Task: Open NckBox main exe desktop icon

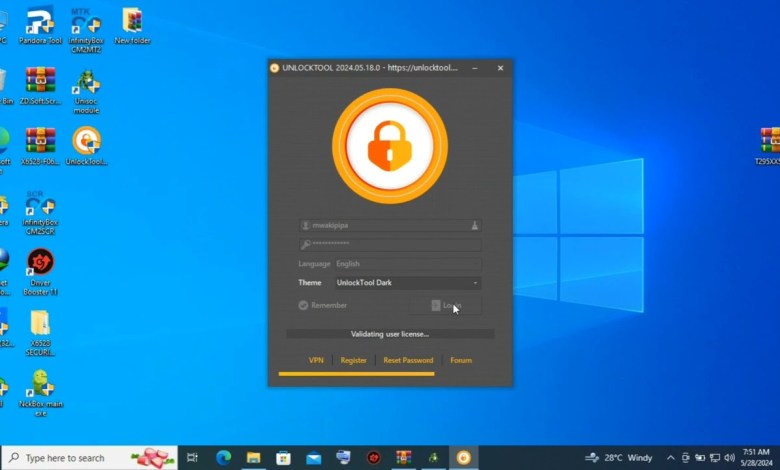Action: pos(40,384)
